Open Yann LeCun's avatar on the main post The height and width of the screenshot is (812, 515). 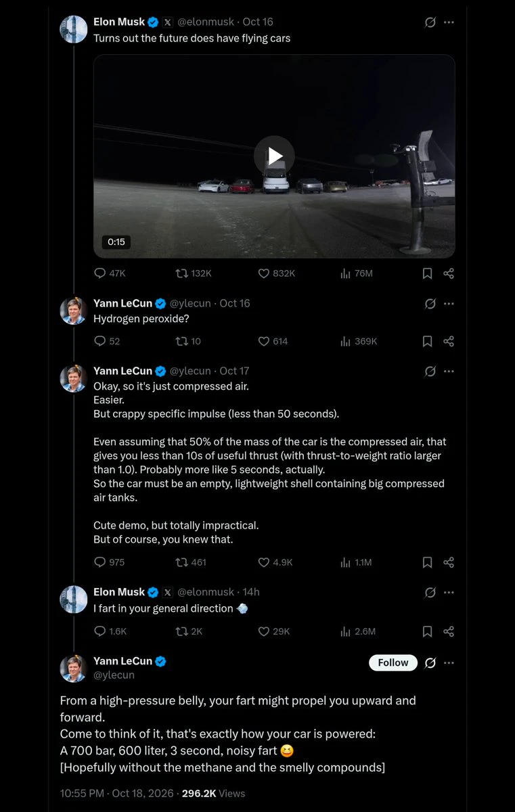74,668
